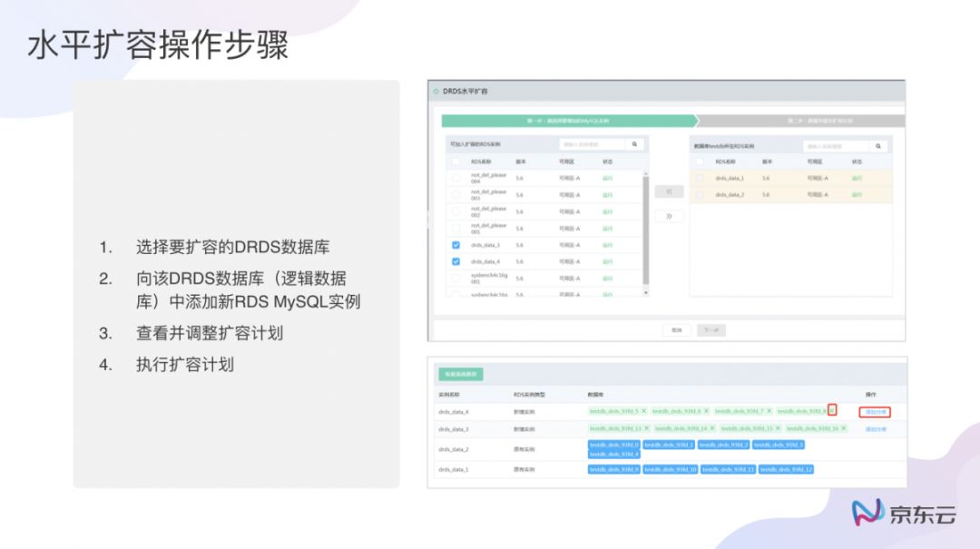Click list item mentioning RDS MySQL实例
The width and height of the screenshot is (980, 549).
point(248,290)
